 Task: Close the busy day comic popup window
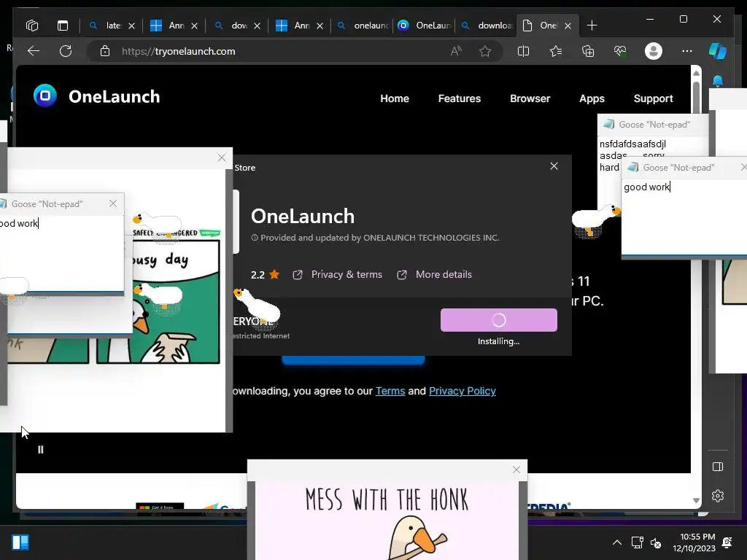[222, 157]
